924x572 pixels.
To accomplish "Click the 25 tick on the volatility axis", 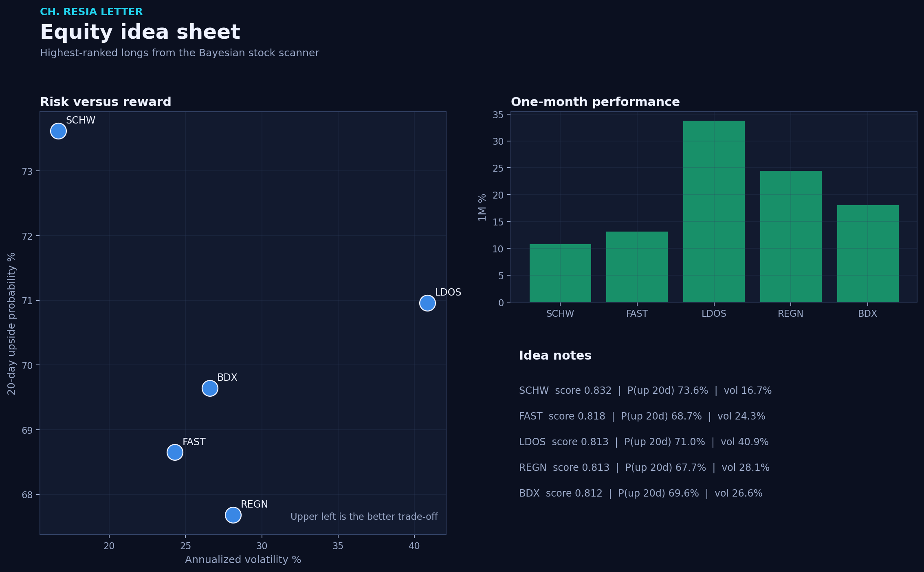I will [185, 546].
